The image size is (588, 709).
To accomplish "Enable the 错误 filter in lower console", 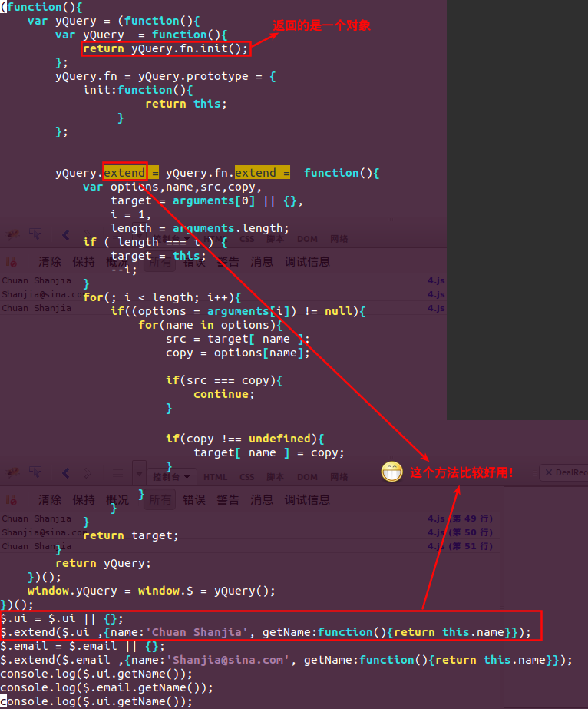I will pyautogui.click(x=194, y=499).
